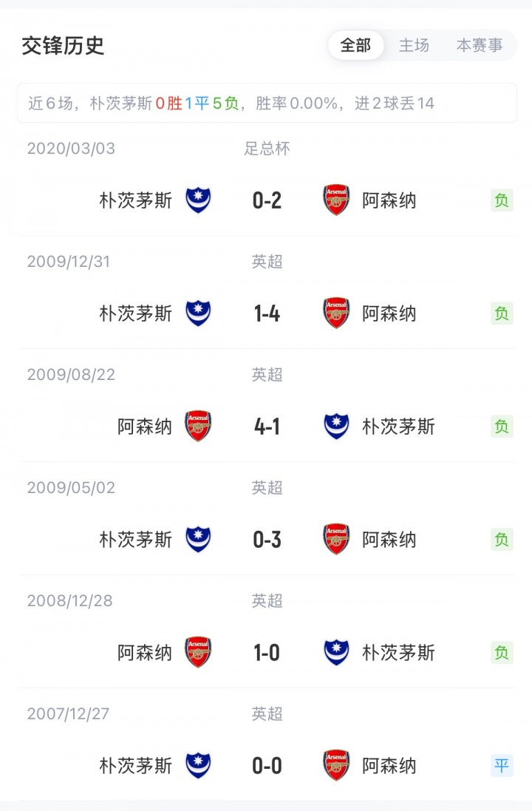532x811 pixels.
Task: Open the 1-4 score on 2009/12/31
Action: coord(267,313)
